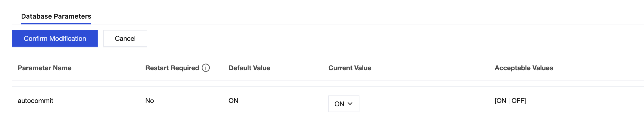644x121 pixels.
Task: Click the Acceptable Values column header
Action: pyautogui.click(x=524, y=68)
